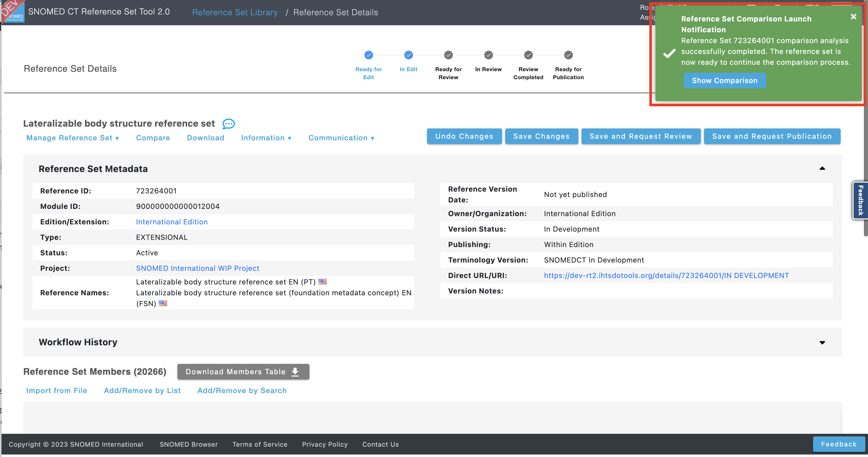Open the Direct URL/URI link
The width and height of the screenshot is (868, 457).
(666, 275)
